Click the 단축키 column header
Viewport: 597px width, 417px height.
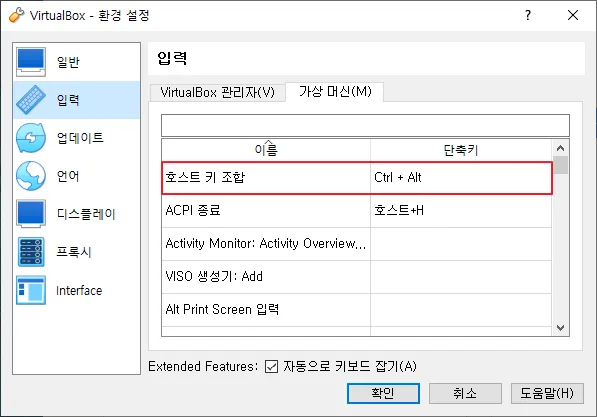point(461,150)
